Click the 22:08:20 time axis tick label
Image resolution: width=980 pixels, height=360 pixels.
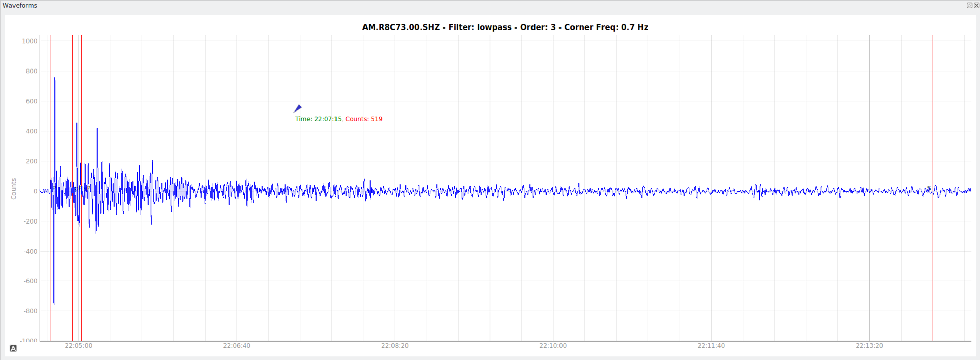tap(395, 345)
